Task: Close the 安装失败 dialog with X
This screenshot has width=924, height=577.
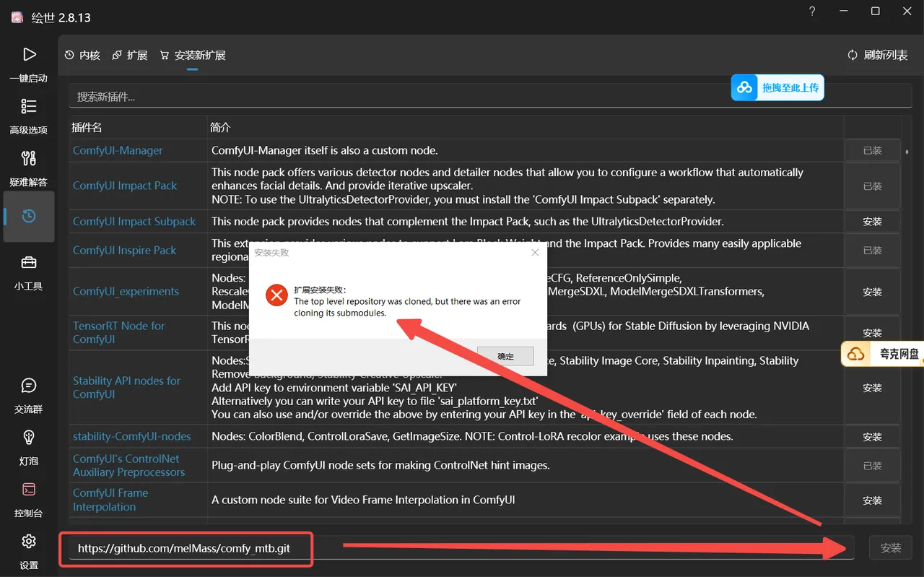Action: click(535, 253)
